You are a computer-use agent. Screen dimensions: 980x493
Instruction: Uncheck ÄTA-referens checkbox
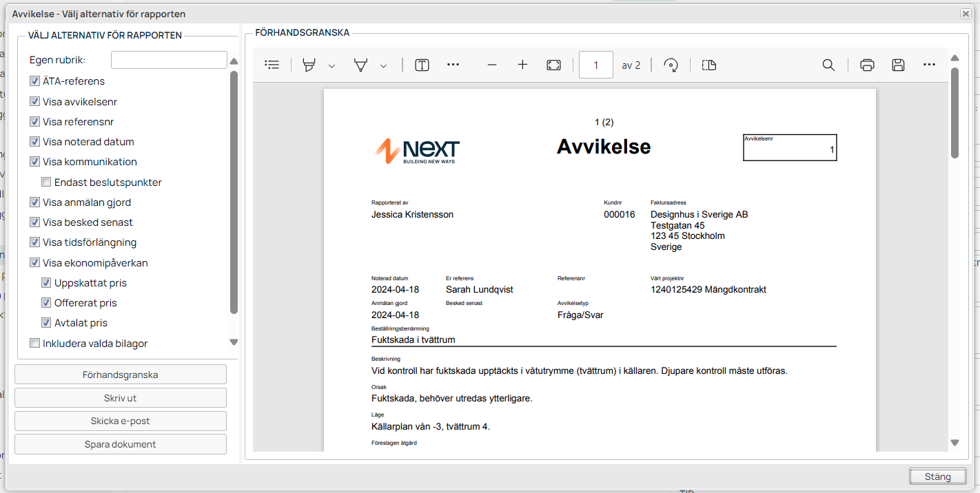point(34,81)
